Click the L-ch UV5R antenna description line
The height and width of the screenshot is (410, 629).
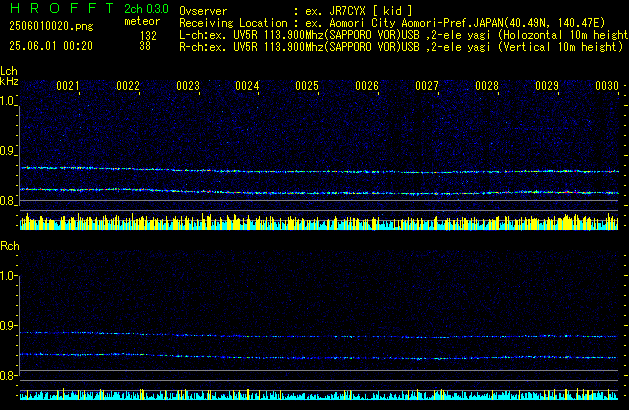[404, 35]
